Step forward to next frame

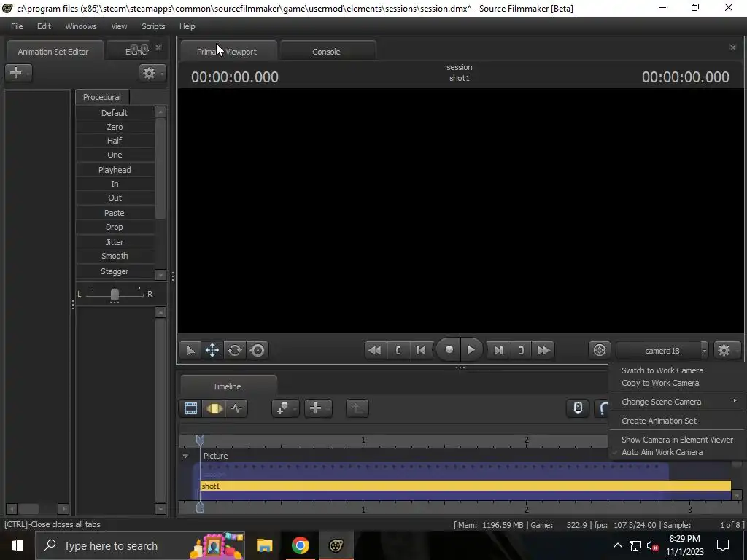click(498, 351)
